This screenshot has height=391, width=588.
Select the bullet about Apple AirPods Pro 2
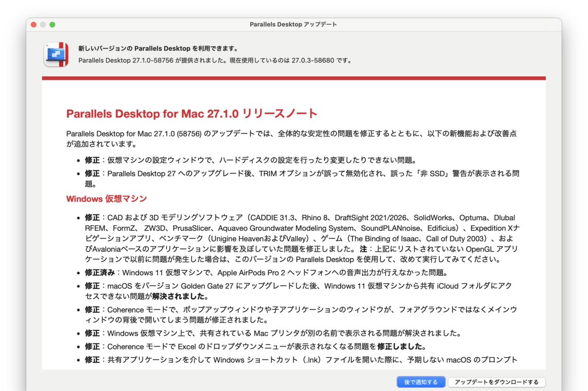coord(266,273)
